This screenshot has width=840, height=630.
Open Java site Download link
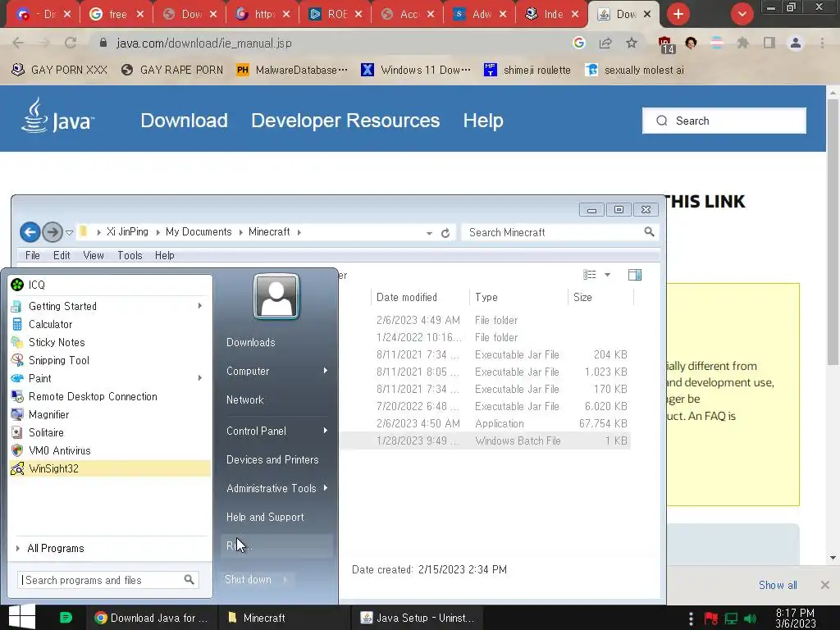pyautogui.click(x=185, y=121)
